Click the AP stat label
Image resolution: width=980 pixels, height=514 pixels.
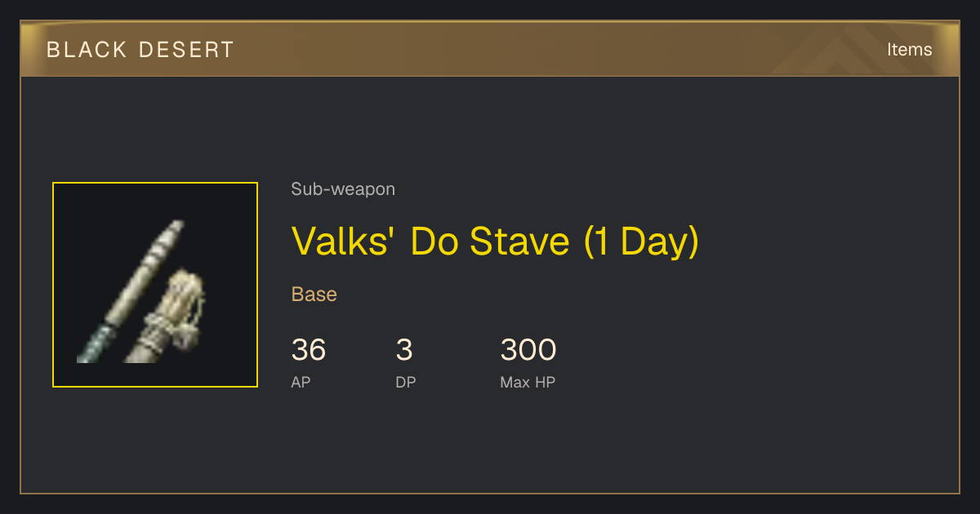click(x=301, y=382)
